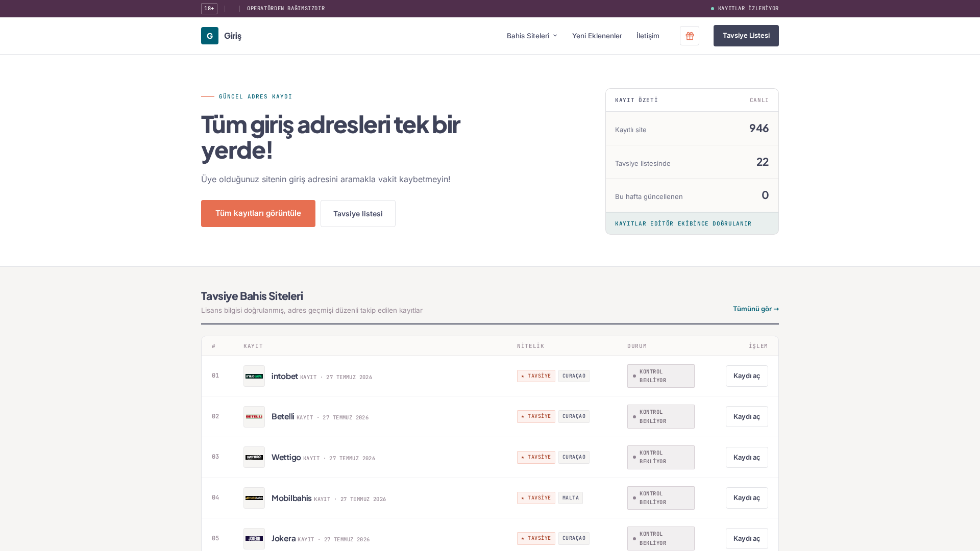Click the OPERATÖRDEN BAĞIMSIZDIR top bar text
980x551 pixels.
pyautogui.click(x=286, y=9)
